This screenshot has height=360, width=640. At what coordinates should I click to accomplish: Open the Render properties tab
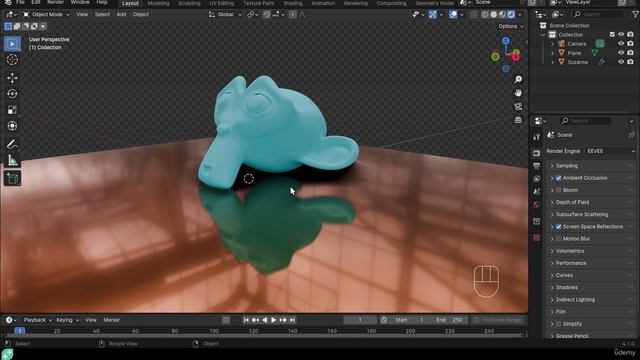536,153
